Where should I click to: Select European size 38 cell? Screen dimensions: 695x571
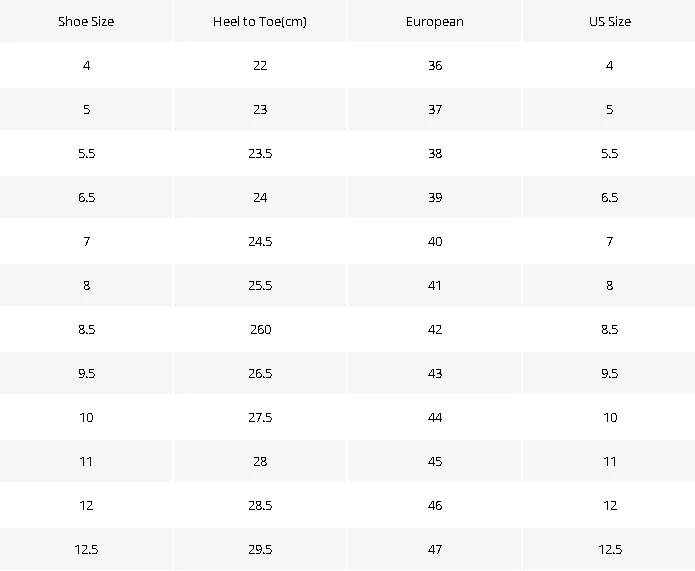point(435,153)
